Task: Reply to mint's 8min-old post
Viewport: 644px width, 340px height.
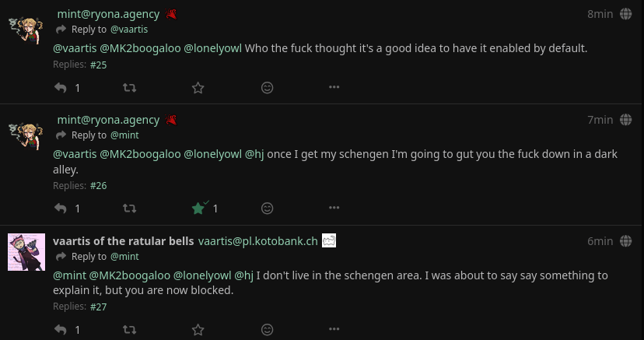Action: (x=61, y=88)
